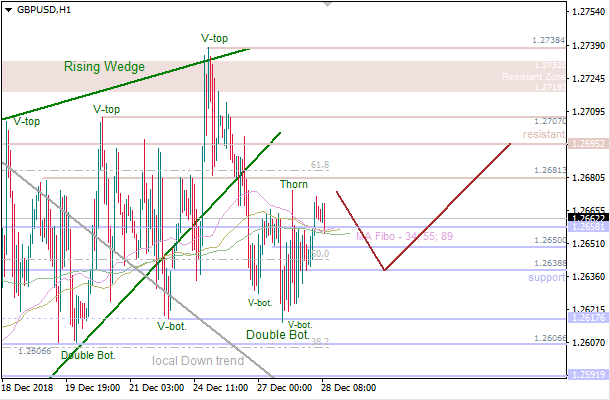Click the resistant label above 1.26952
Viewport: 610px width, 400px height.
544,133
